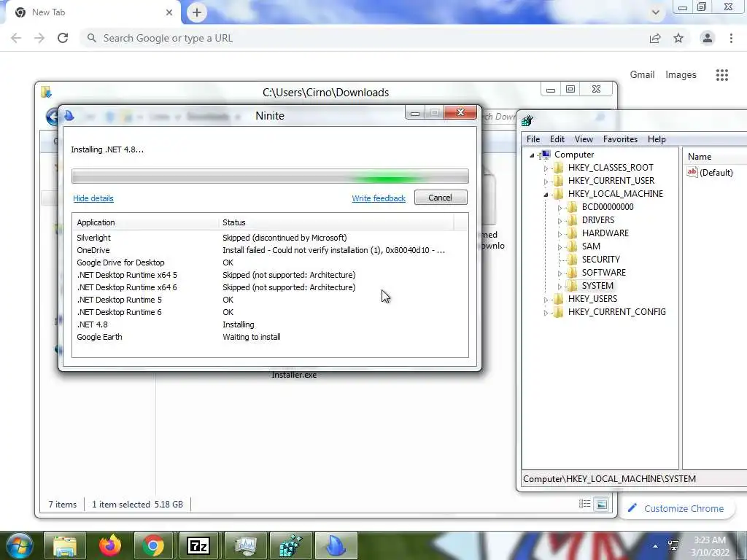
Task: Click the Ninite window title icon
Action: (x=69, y=116)
